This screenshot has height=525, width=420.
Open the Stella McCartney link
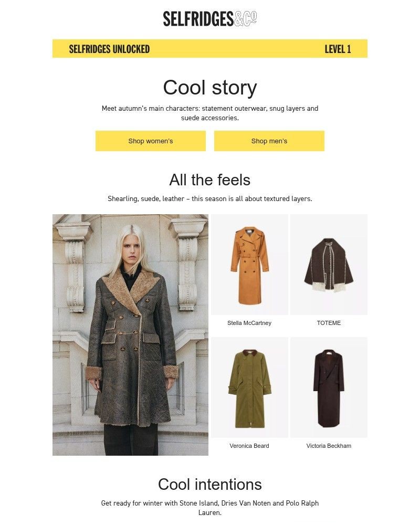249,323
